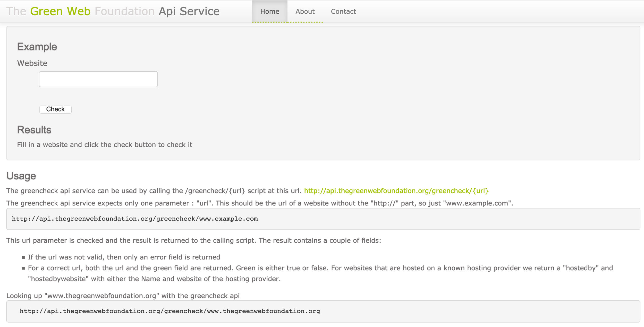Click the www.example.com code block
The width and height of the screenshot is (644, 327).
click(135, 219)
